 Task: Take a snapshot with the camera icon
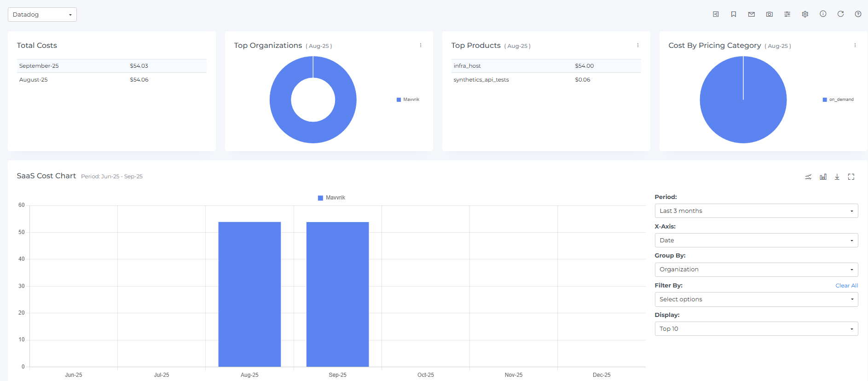[770, 14]
